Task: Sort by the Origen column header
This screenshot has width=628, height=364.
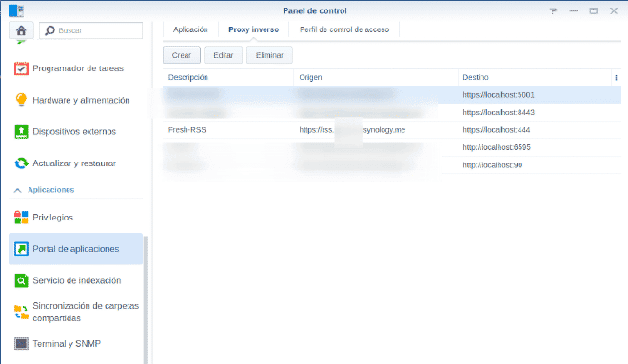Action: point(376,77)
